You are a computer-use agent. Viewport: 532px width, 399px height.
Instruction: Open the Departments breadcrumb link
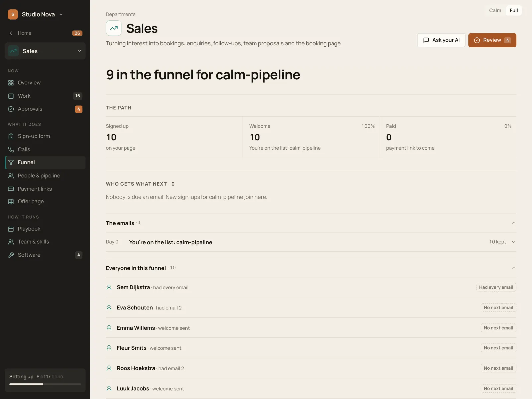(x=120, y=14)
